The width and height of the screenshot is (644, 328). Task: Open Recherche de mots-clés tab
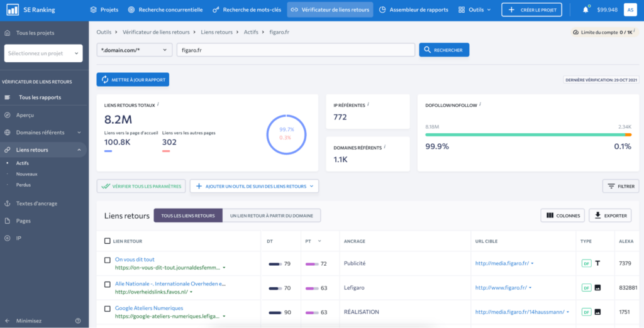(x=247, y=9)
